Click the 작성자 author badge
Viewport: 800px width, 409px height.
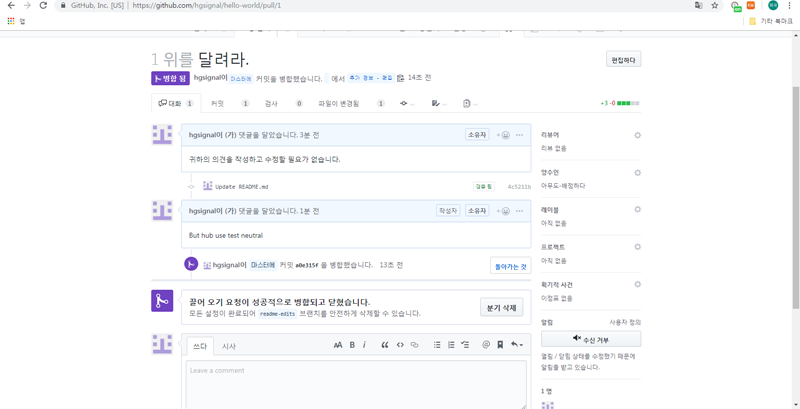[x=448, y=211]
